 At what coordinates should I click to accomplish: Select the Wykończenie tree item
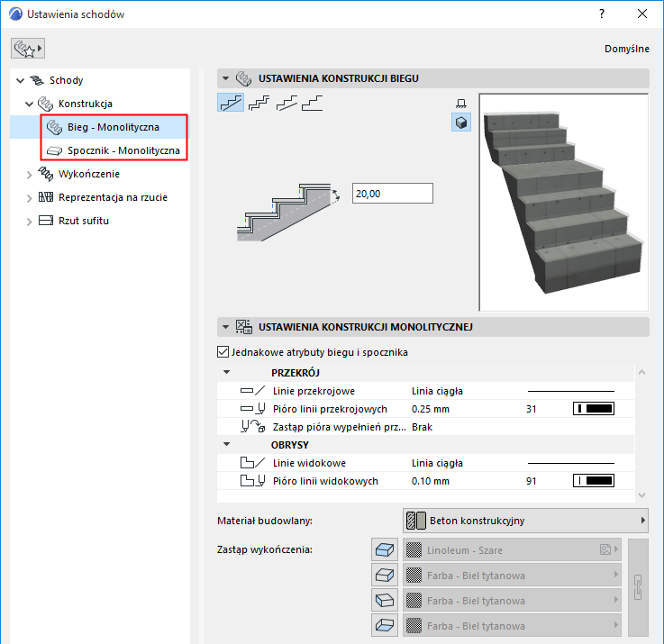point(89,174)
